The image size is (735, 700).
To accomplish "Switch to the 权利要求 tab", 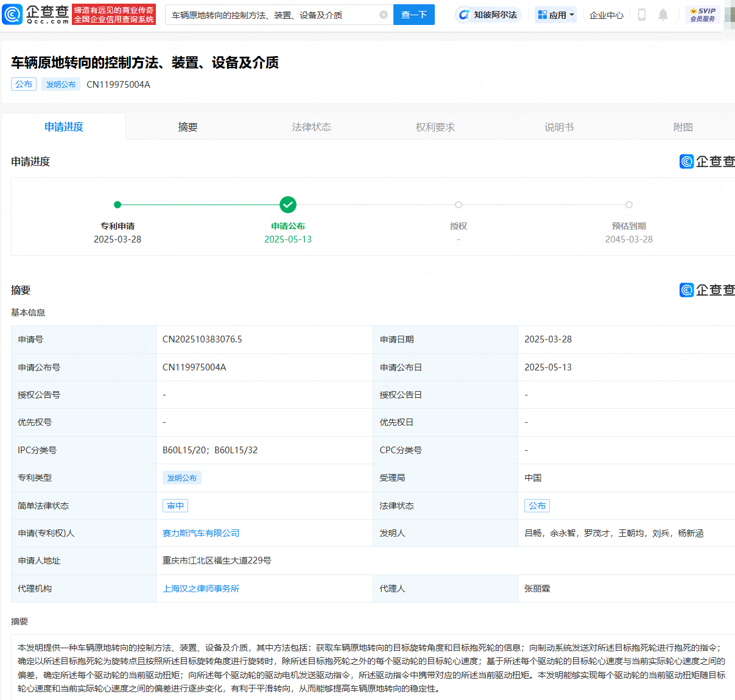I will 435,127.
